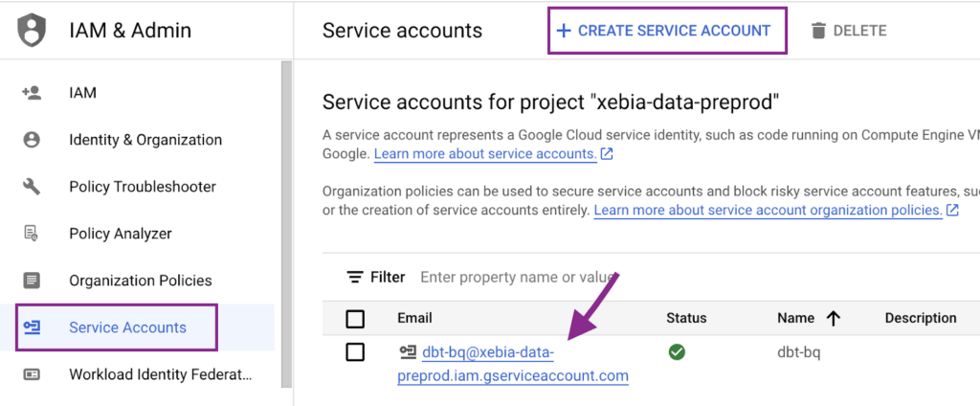
Task: Click the IAM & Admin shield icon
Action: 32,31
